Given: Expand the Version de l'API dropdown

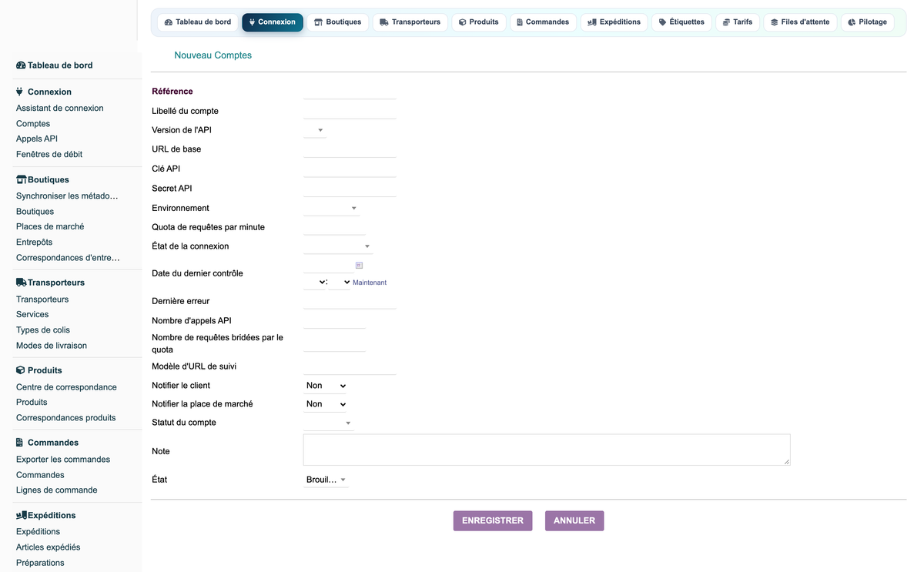Looking at the screenshot, I should click(315, 130).
